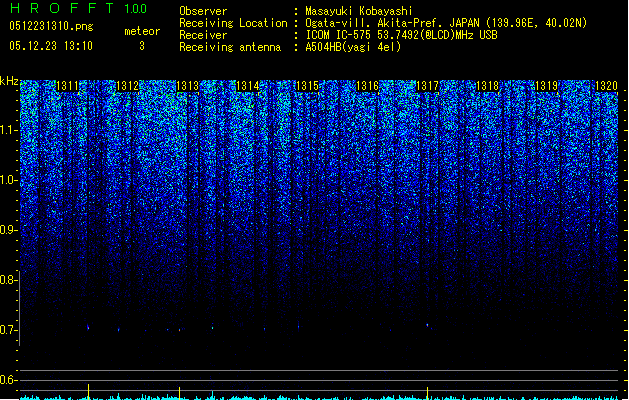The image size is (629, 400).
Task: Click the 0.6 frequency axis label
Action: [8, 380]
